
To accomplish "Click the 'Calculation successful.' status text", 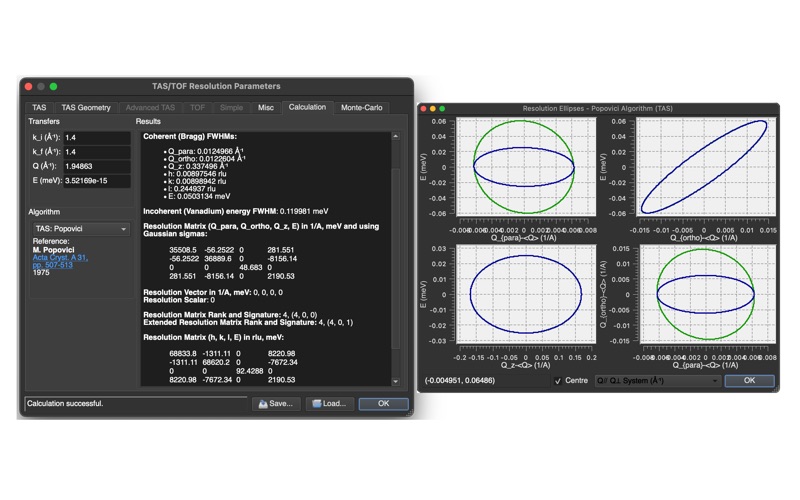I will 65,404.
